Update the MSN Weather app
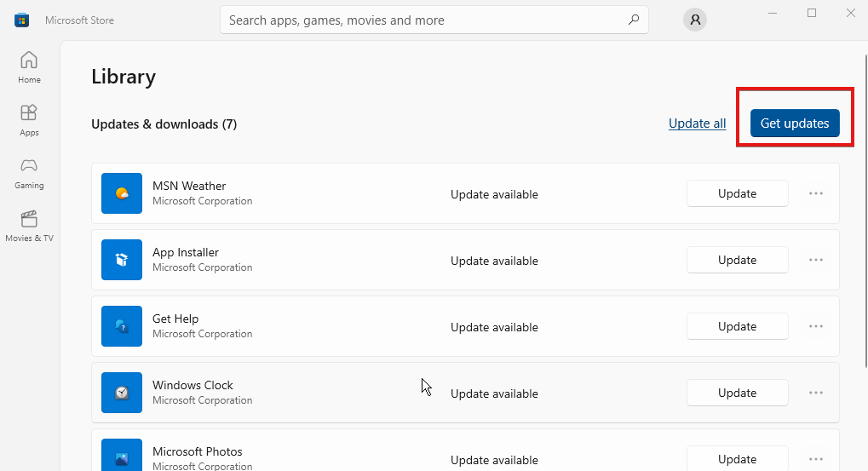 (x=737, y=193)
